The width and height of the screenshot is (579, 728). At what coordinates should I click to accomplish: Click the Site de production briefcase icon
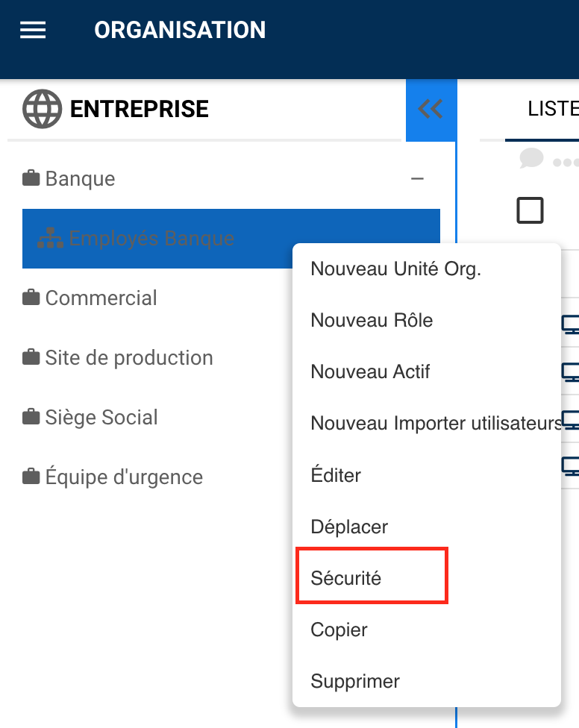tap(31, 358)
